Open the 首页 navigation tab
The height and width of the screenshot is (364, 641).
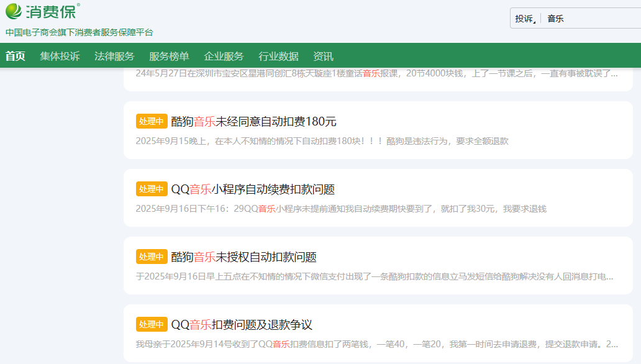pos(16,56)
